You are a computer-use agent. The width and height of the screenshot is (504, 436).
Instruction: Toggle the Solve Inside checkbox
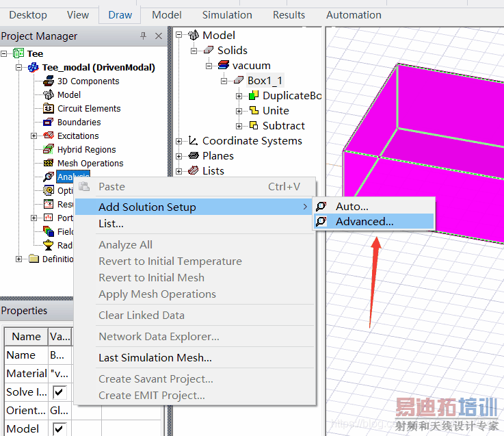(59, 392)
